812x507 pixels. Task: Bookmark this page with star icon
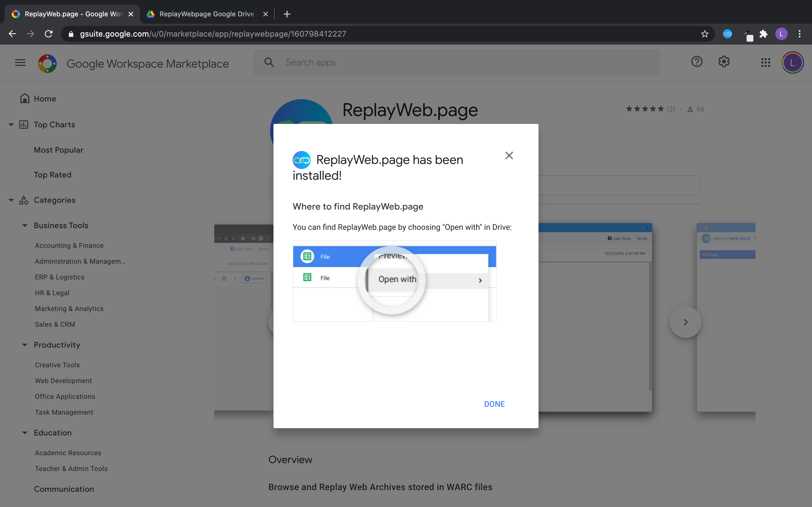tap(705, 34)
